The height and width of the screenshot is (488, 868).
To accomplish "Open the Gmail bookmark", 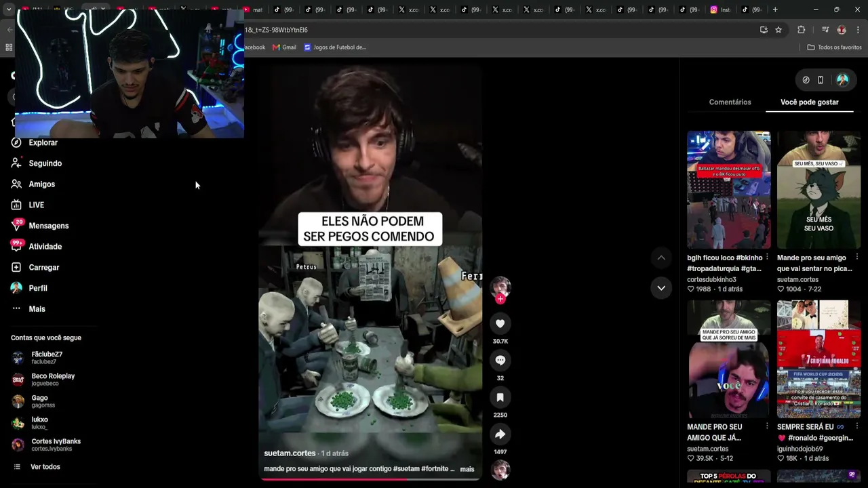I will (x=284, y=47).
